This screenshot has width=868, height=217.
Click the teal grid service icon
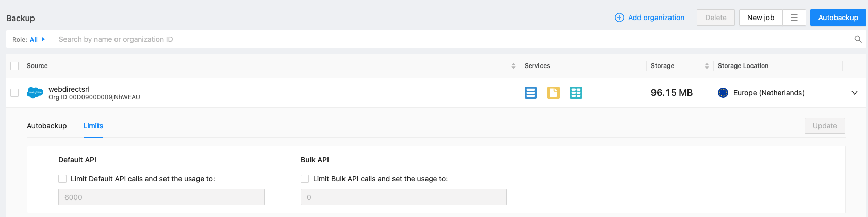point(576,93)
